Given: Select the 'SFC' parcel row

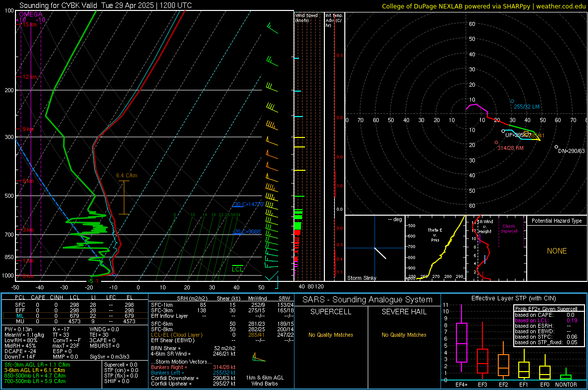Looking at the screenshot, I should click(x=75, y=305).
